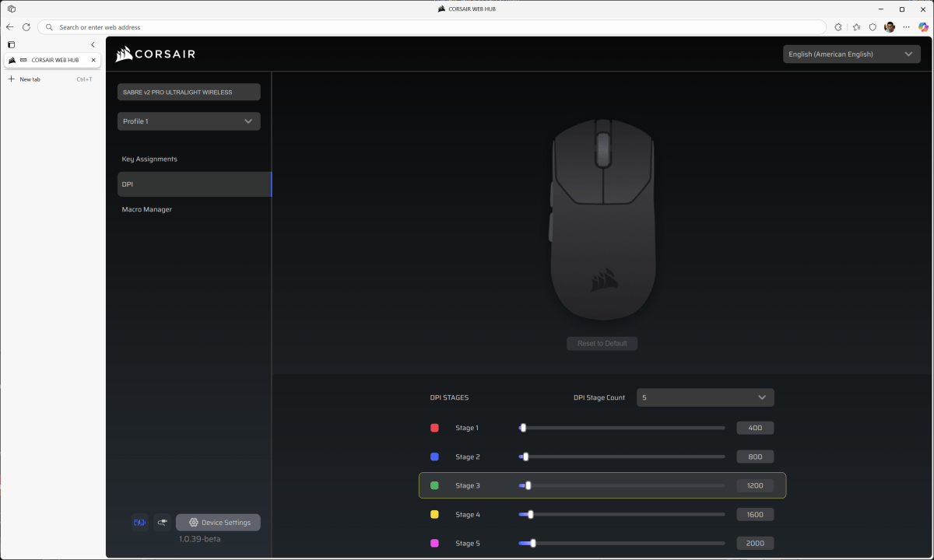Click the Device Settings button

(x=218, y=523)
